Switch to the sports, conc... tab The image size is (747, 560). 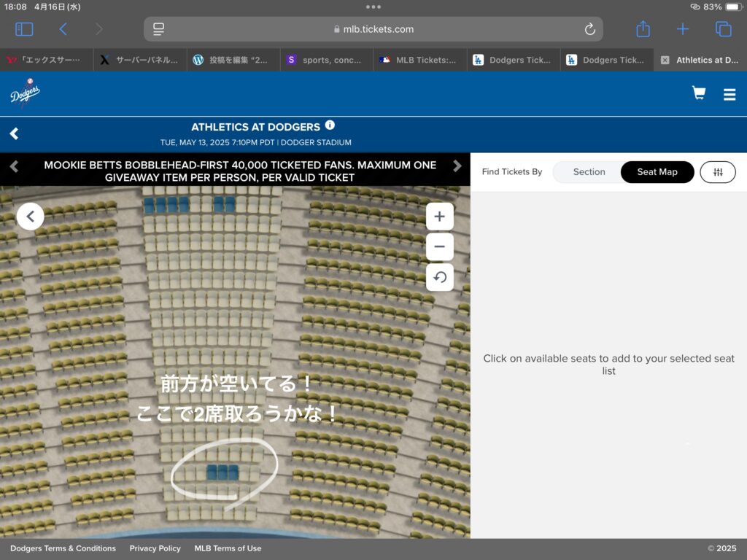coord(326,60)
